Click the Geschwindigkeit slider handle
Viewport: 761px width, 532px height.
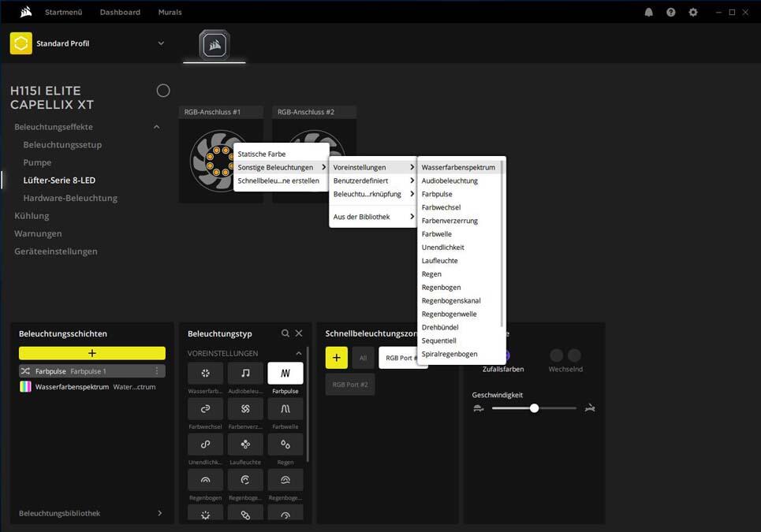point(535,408)
